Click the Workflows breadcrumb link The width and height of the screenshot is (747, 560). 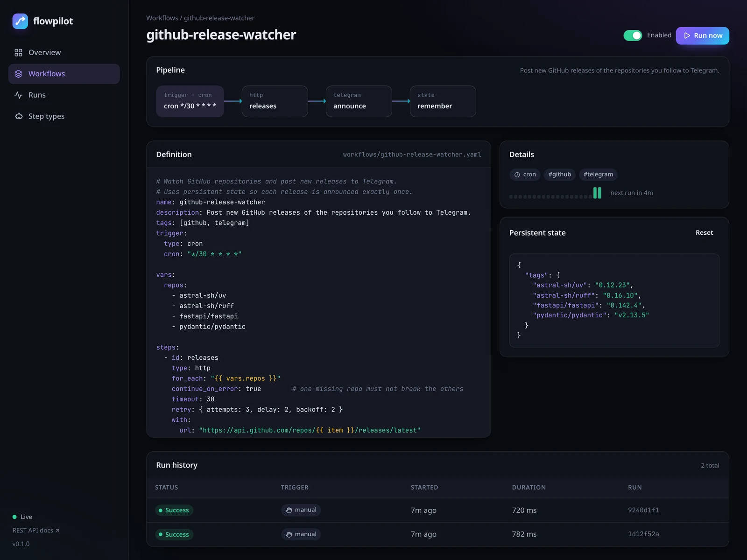point(162,18)
